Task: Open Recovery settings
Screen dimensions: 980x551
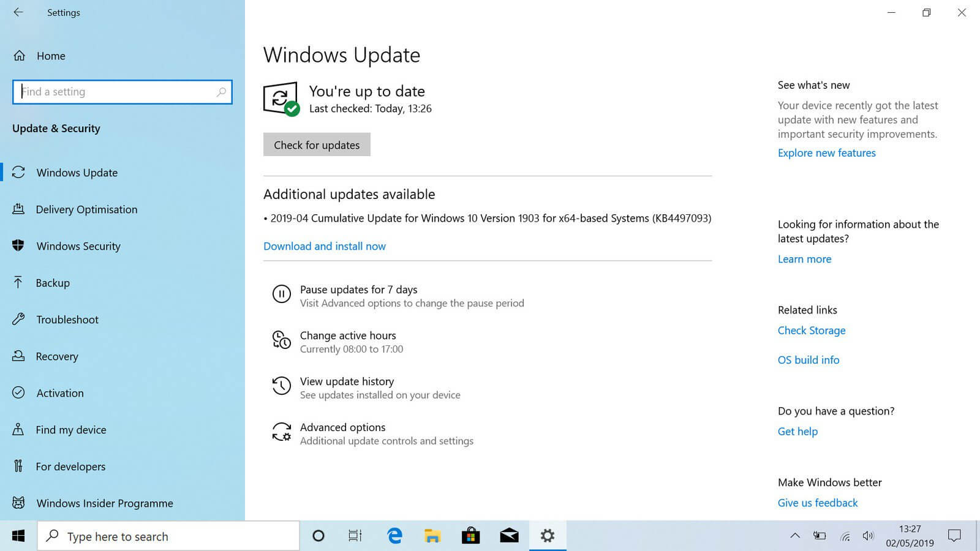Action: click(57, 356)
